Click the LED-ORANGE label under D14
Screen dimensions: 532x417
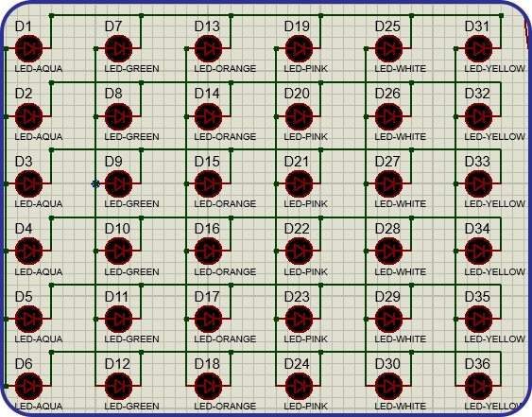click(x=225, y=136)
